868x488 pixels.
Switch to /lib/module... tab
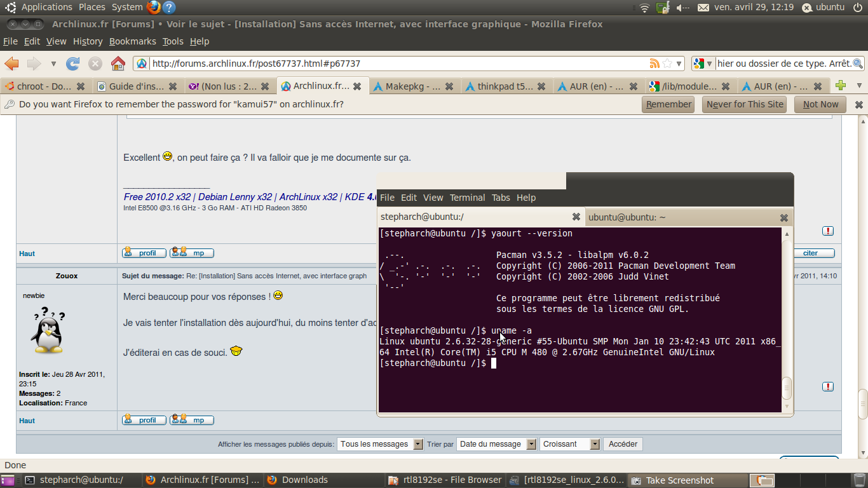pyautogui.click(x=689, y=86)
